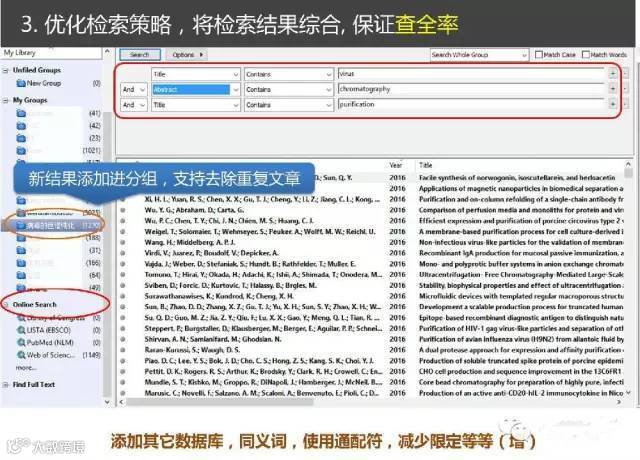The height and width of the screenshot is (460, 640).
Task: Open PubMed (NLM) online search
Action: tap(46, 342)
